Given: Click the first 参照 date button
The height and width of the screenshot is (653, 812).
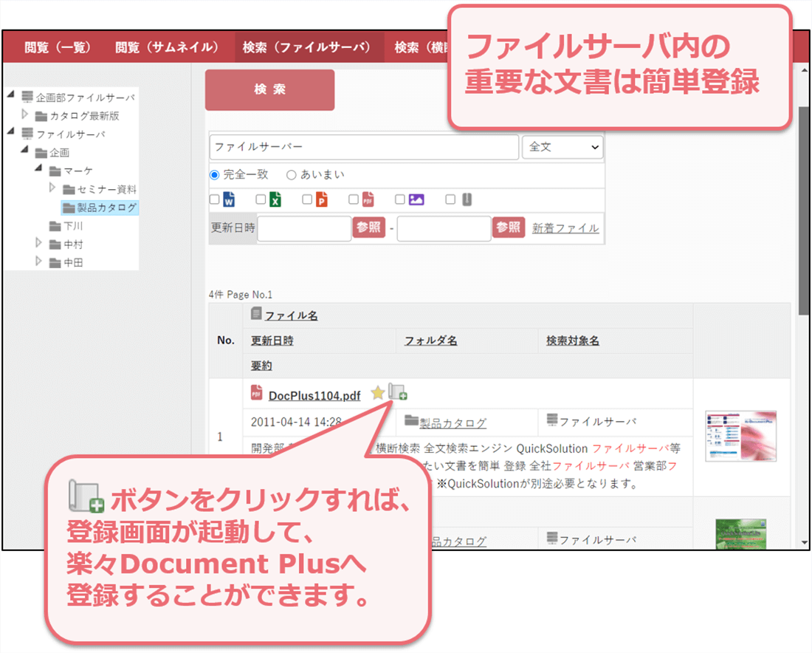Looking at the screenshot, I should (x=368, y=228).
